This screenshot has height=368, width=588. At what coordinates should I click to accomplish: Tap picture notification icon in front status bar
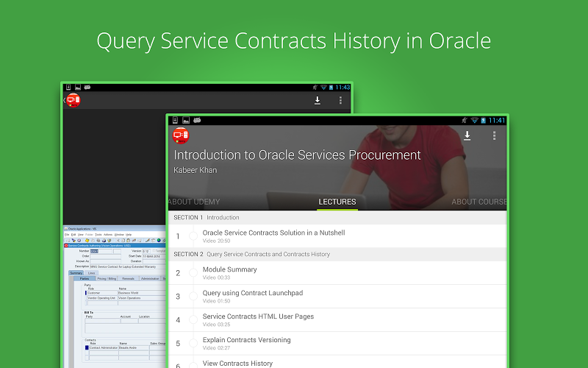pos(186,120)
